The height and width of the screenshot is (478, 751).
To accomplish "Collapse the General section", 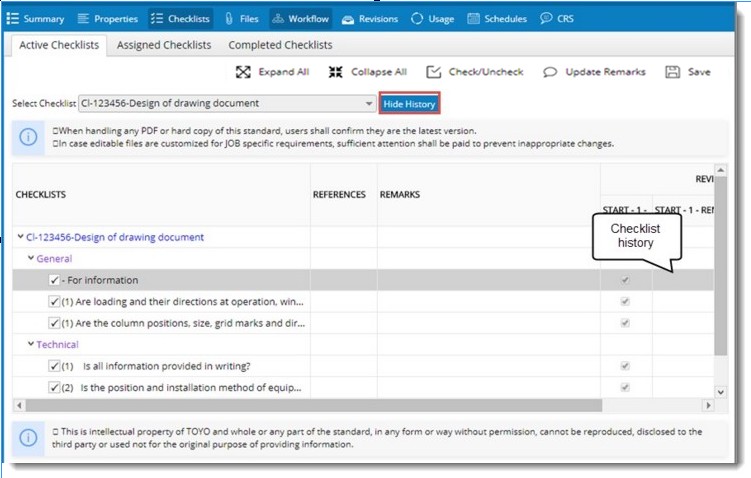I will click(31, 258).
